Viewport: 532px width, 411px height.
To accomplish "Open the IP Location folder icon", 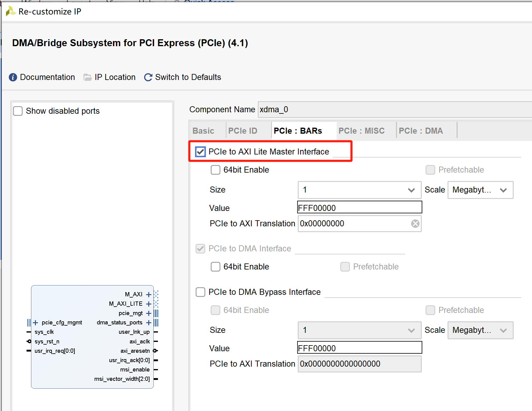I will 87,77.
